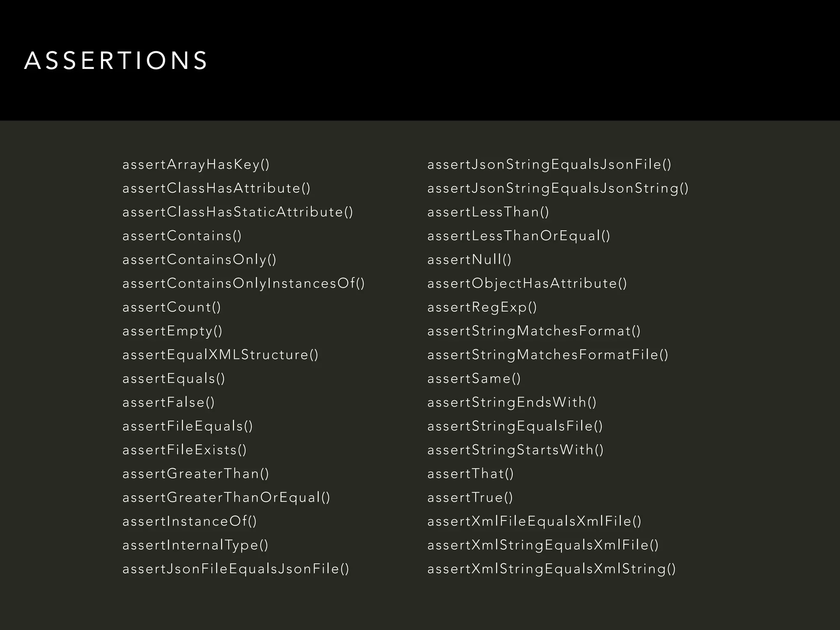Click assertStringStartsWith() in the list
The image size is (840, 630).
click(x=516, y=450)
